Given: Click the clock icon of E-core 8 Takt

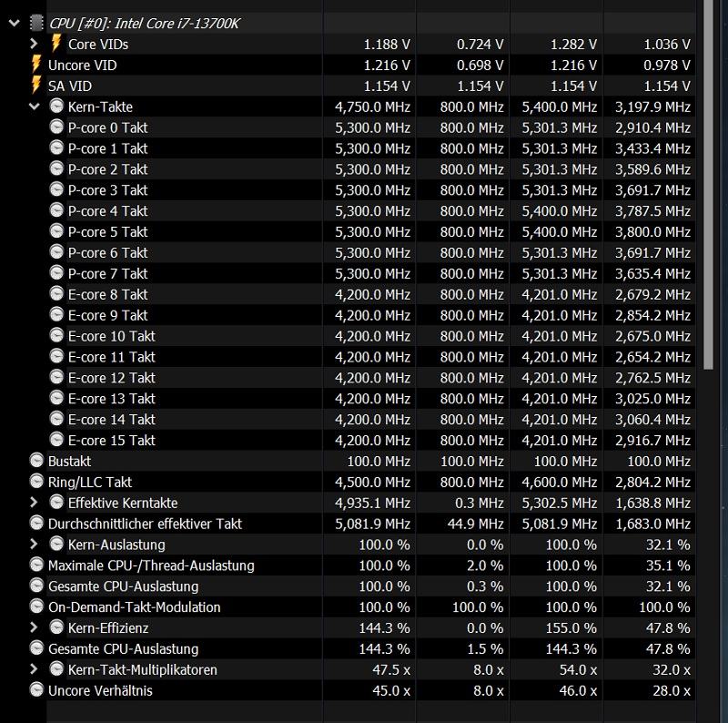Looking at the screenshot, I should click(56, 293).
